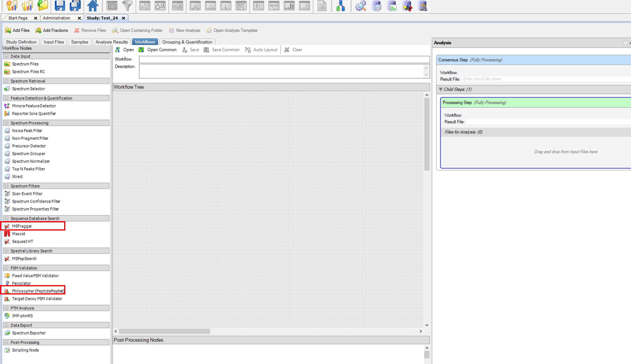This screenshot has height=364, width=631.
Task: Click the Open Analysis Template button
Action: 232,30
